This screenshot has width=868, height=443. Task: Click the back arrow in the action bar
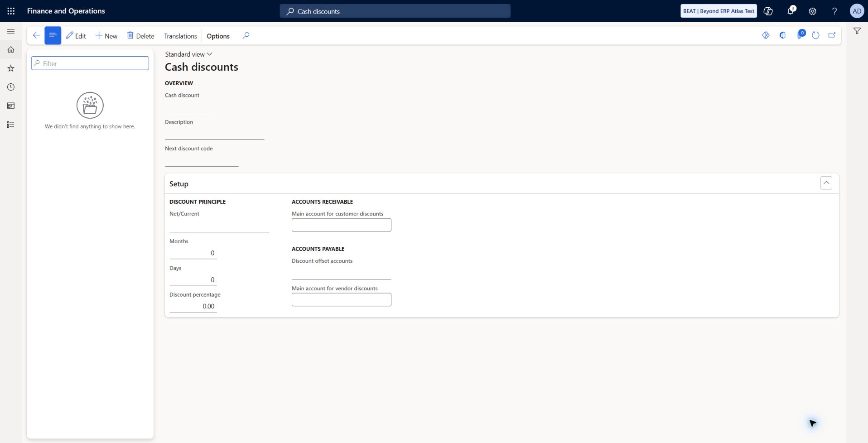pyautogui.click(x=36, y=35)
